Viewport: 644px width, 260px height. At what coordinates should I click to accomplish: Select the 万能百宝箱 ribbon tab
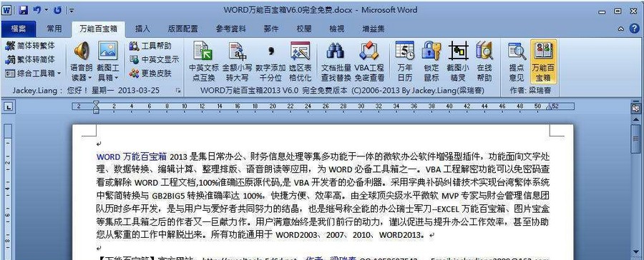[99, 29]
